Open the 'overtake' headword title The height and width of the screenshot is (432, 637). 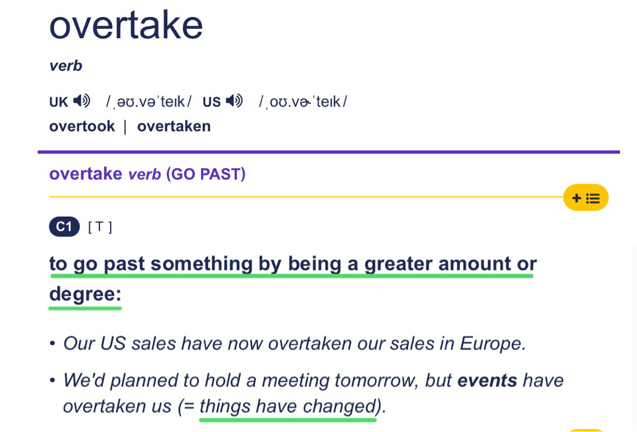126,26
